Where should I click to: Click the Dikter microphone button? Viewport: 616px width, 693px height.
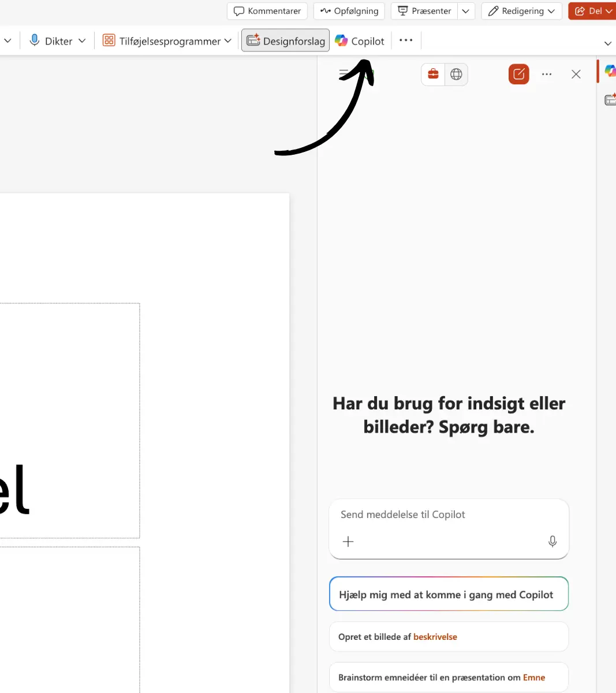(51, 41)
